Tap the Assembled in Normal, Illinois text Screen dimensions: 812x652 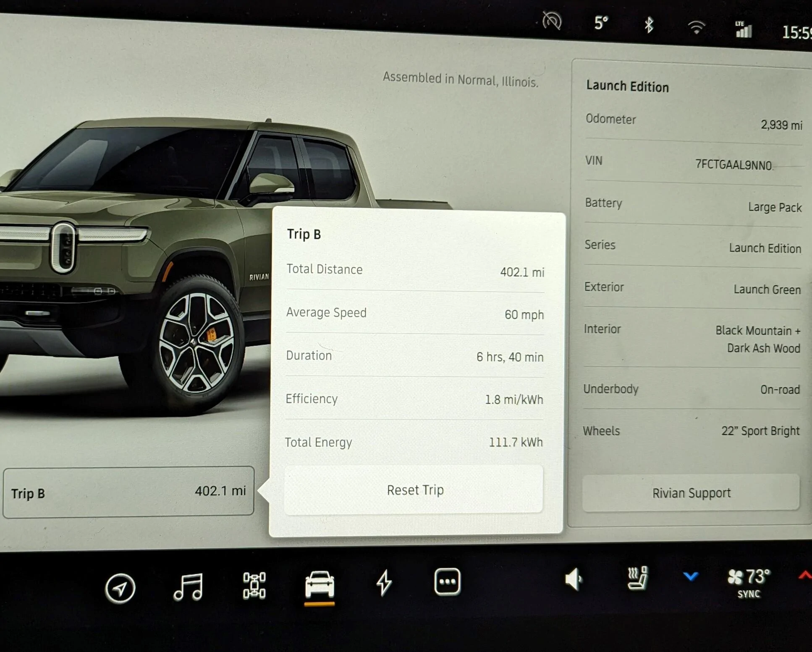click(461, 79)
